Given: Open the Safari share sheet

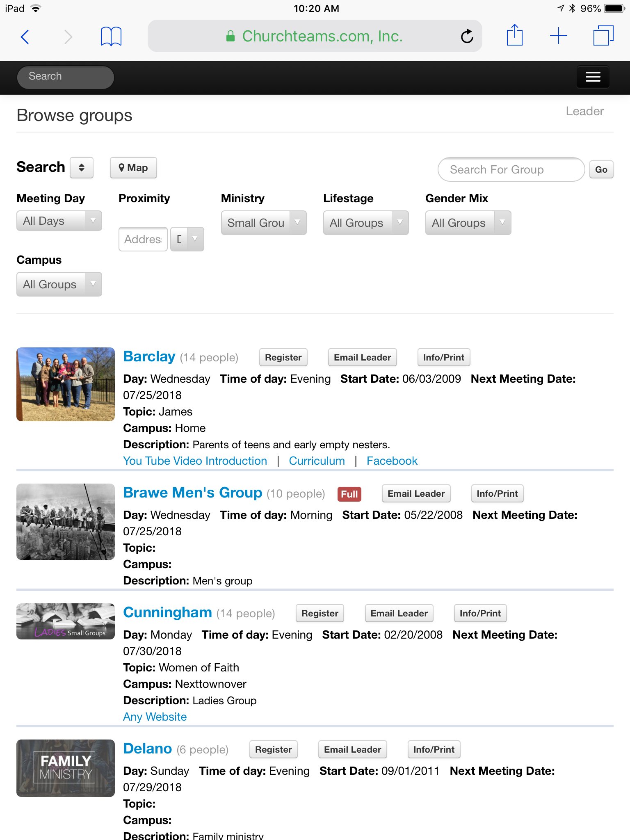Looking at the screenshot, I should (x=514, y=36).
